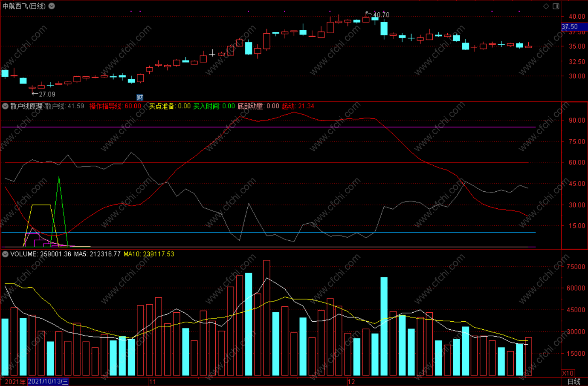
Task: Click the 27.09 low price annotation
Action: [x=47, y=94]
